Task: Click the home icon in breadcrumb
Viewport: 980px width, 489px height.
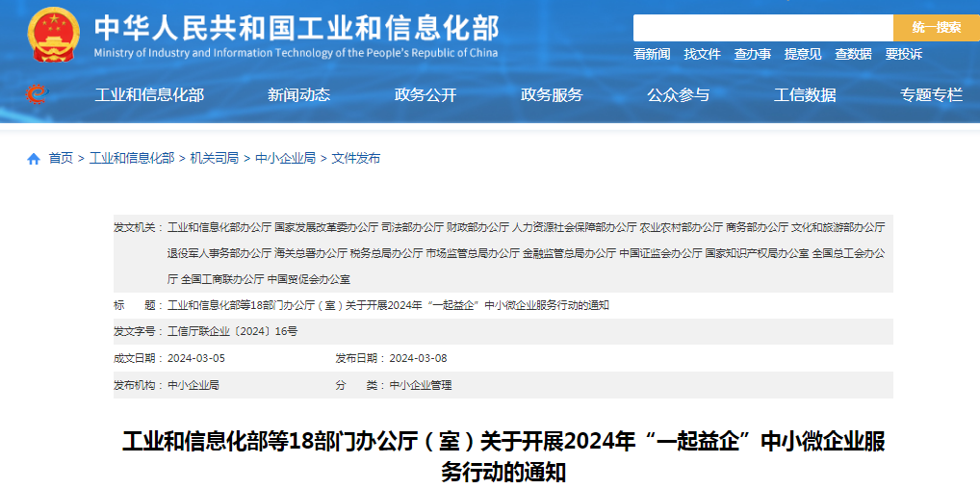Action: point(34,159)
